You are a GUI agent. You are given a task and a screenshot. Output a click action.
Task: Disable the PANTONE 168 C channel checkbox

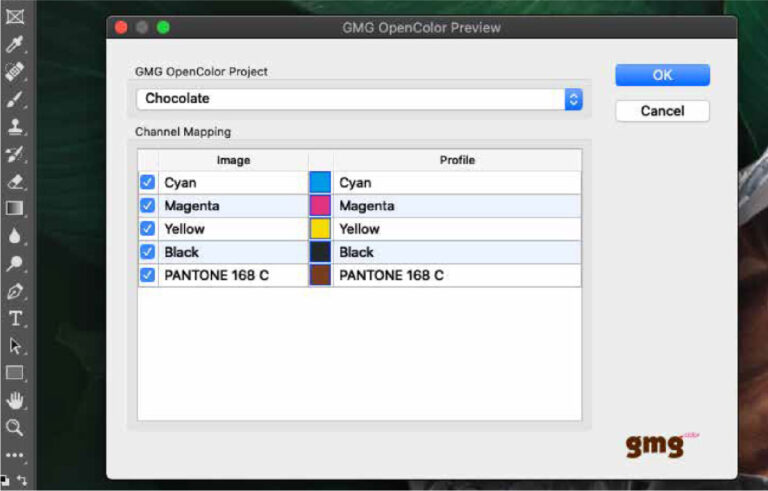point(147,275)
